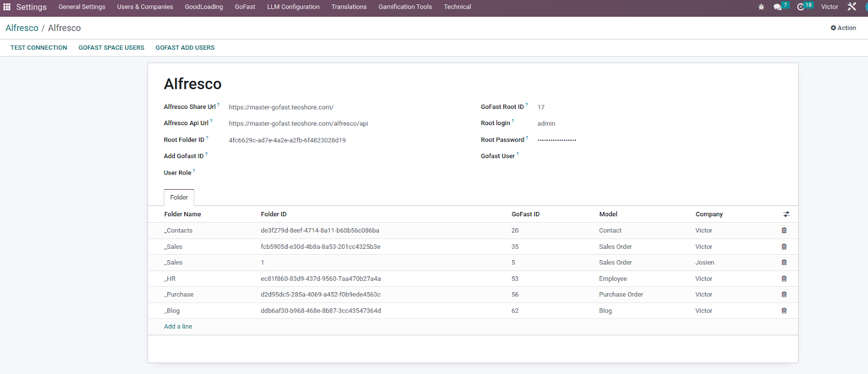Sort by the Folder Name column header
Screen dimensions: 868x374
pos(183,214)
